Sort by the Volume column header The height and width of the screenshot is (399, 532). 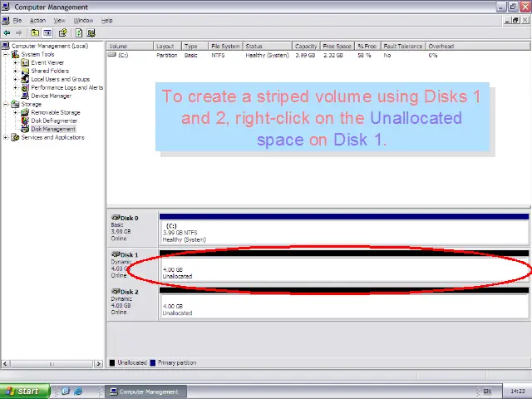130,47
